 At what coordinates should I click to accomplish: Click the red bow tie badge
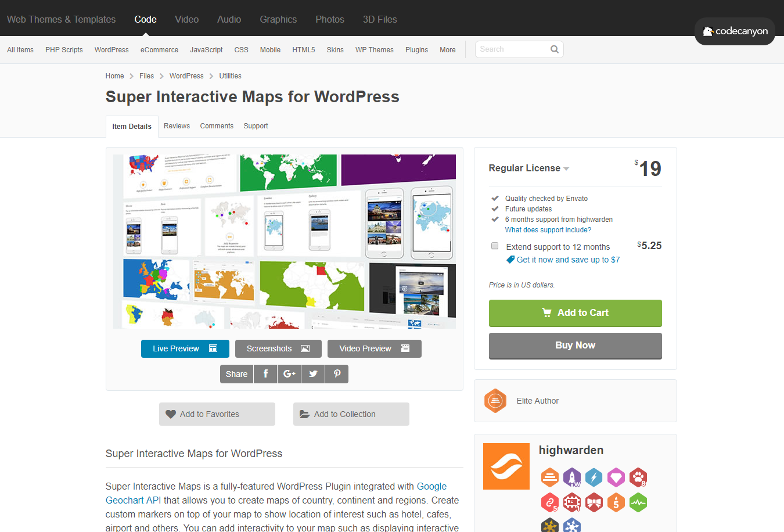point(594,502)
